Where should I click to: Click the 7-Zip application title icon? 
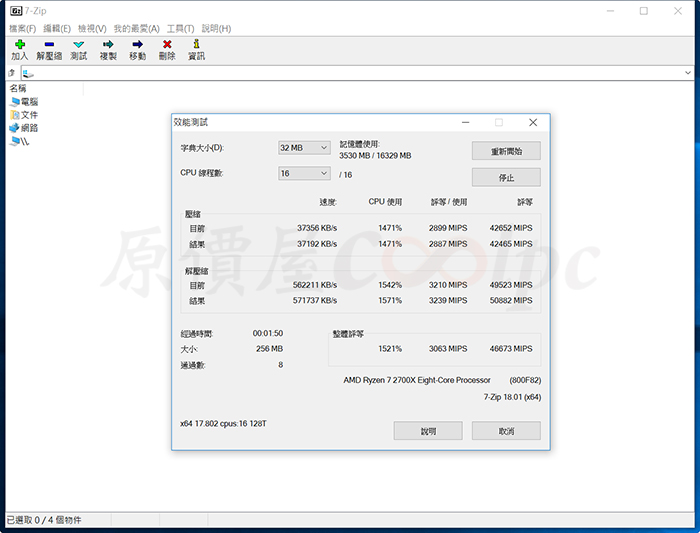(x=16, y=11)
